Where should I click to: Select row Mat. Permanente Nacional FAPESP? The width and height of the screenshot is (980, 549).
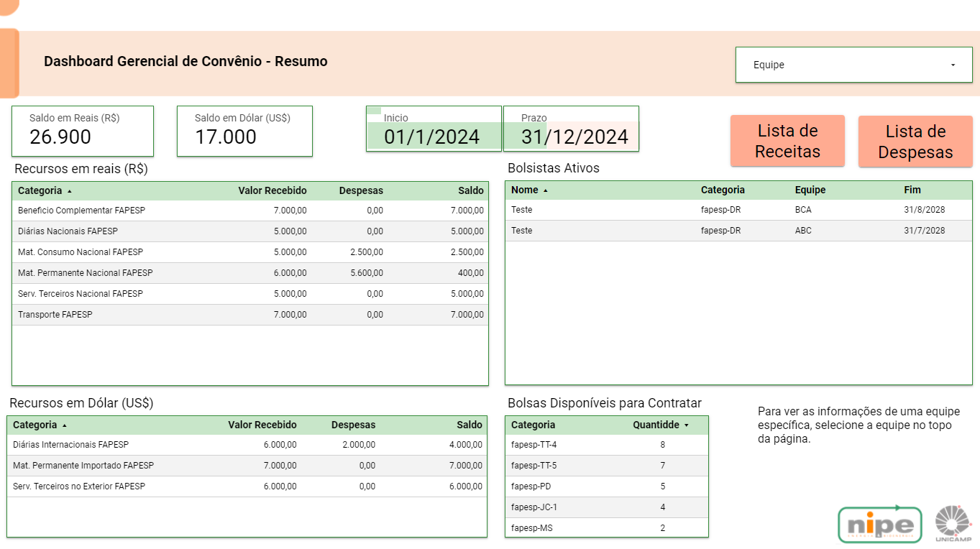250,273
